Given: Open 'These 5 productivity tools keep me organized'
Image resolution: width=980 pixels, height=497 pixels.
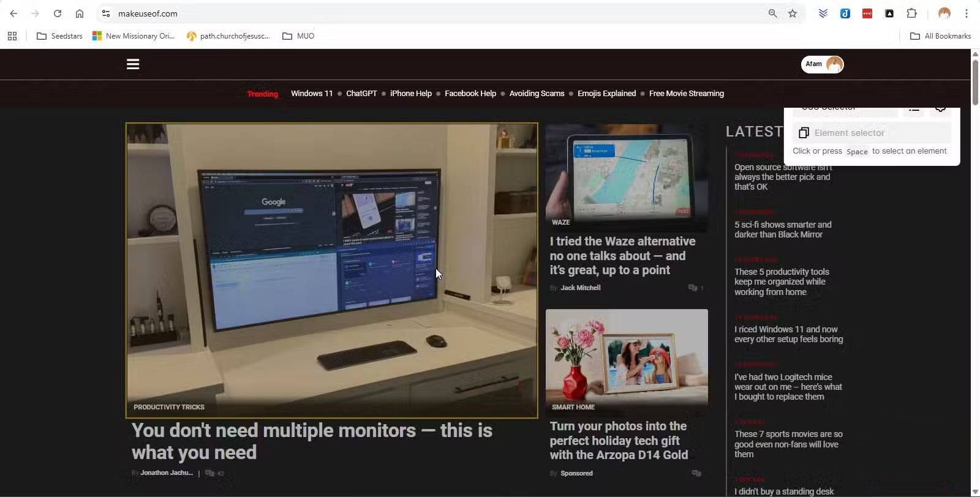Looking at the screenshot, I should coord(782,282).
